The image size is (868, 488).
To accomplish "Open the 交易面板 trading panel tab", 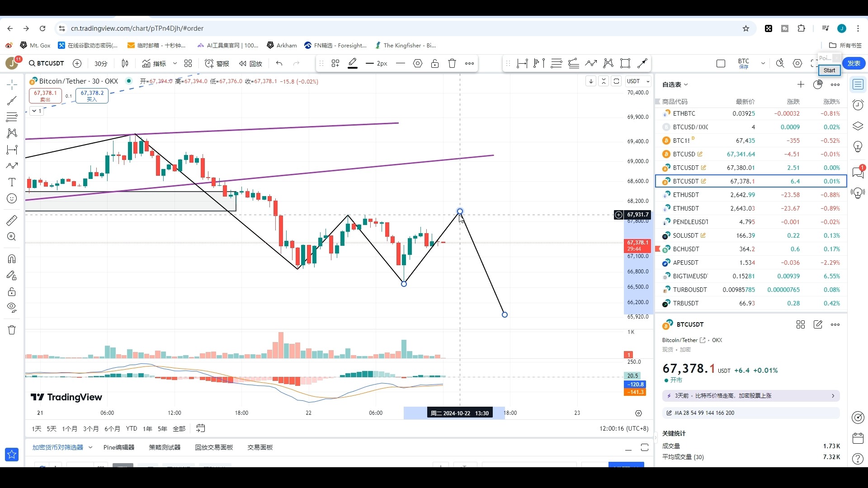I will click(x=260, y=447).
